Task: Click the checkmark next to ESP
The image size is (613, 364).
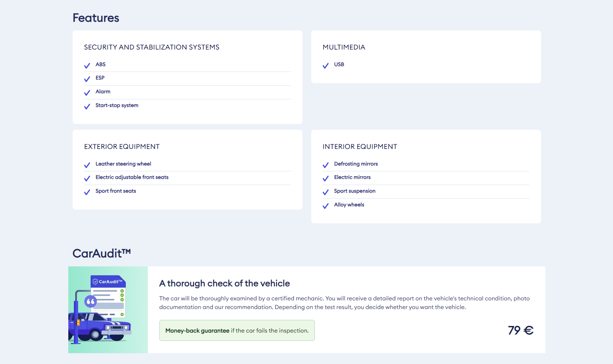Action: (87, 79)
